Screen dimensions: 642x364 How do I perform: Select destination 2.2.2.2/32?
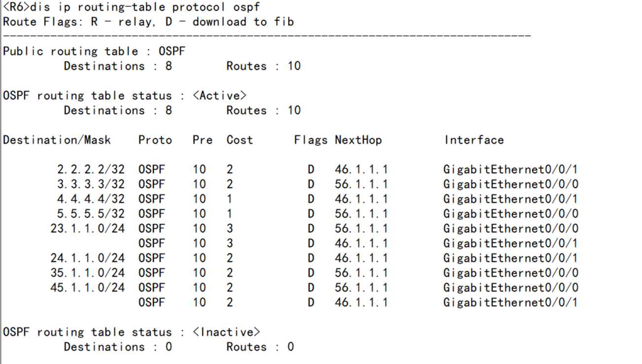[x=91, y=170]
